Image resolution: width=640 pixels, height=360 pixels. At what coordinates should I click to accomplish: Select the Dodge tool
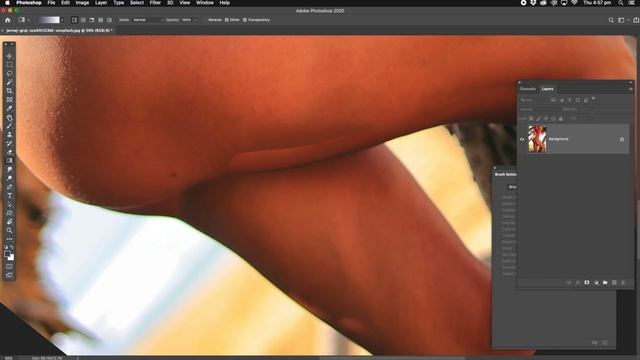tap(9, 178)
